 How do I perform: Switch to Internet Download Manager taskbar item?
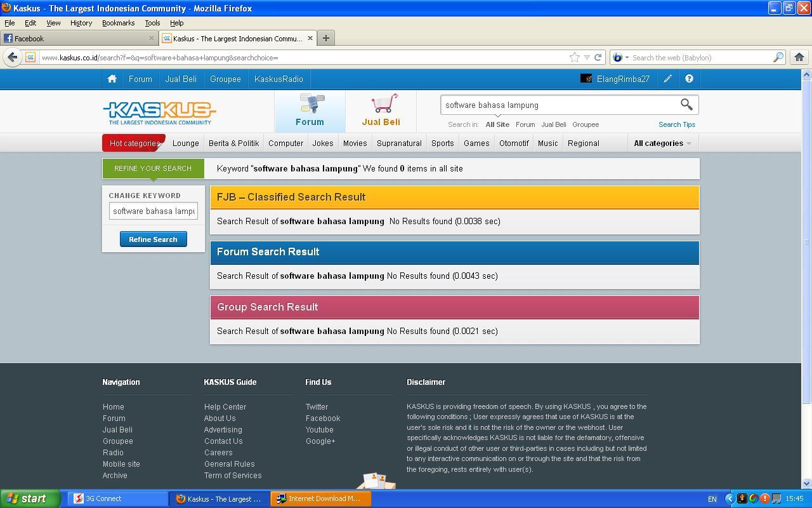point(321,498)
